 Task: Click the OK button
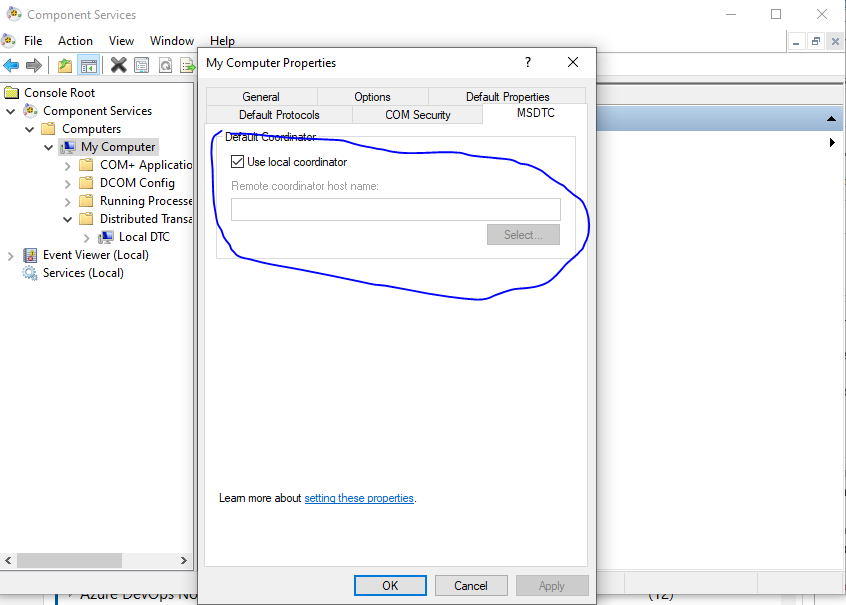(390, 585)
